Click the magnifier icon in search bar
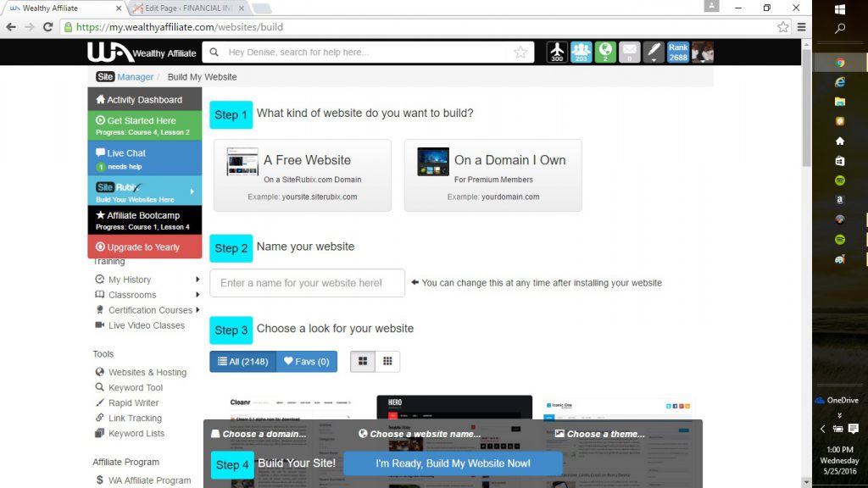This screenshot has width=868, height=488. click(214, 52)
